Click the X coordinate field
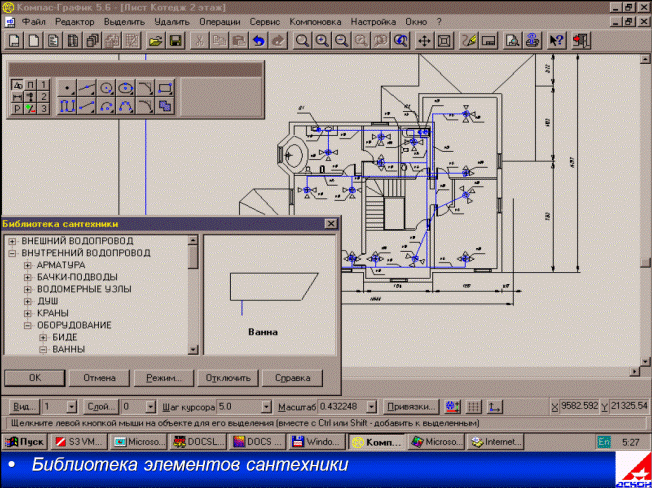Image resolution: width=652 pixels, height=488 pixels. 579,406
